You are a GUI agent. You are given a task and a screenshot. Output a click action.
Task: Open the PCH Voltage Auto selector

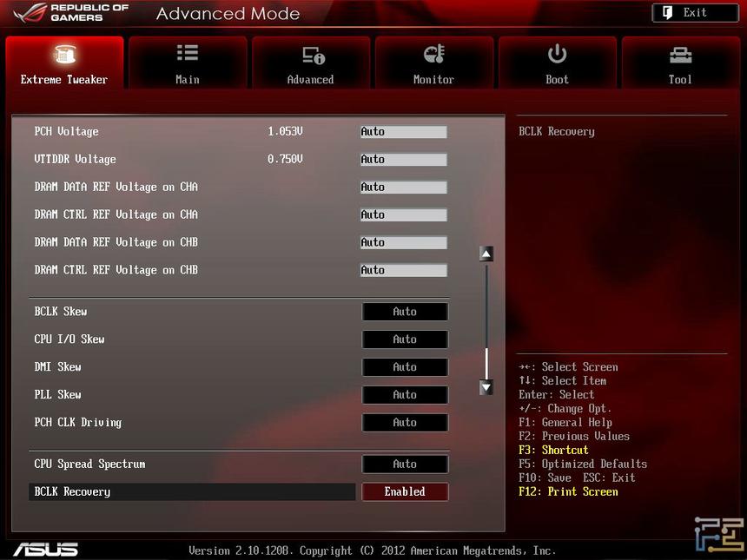(403, 131)
